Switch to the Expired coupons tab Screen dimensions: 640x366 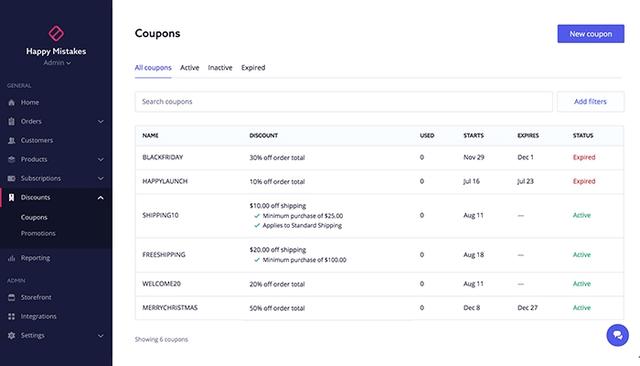253,68
